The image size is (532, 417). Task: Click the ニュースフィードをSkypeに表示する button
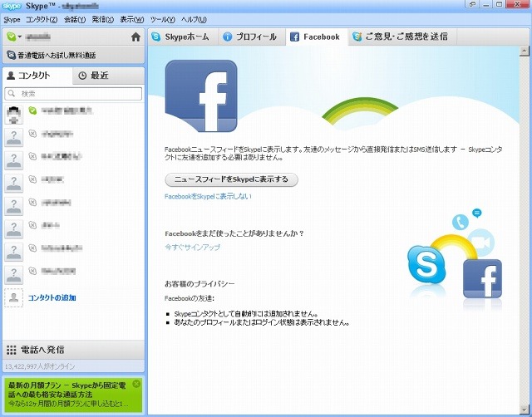[231, 179]
